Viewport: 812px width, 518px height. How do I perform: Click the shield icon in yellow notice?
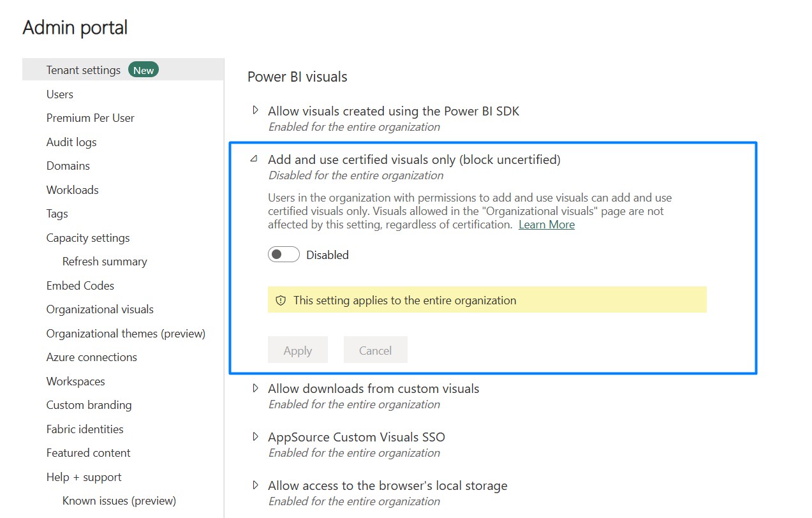coord(280,300)
